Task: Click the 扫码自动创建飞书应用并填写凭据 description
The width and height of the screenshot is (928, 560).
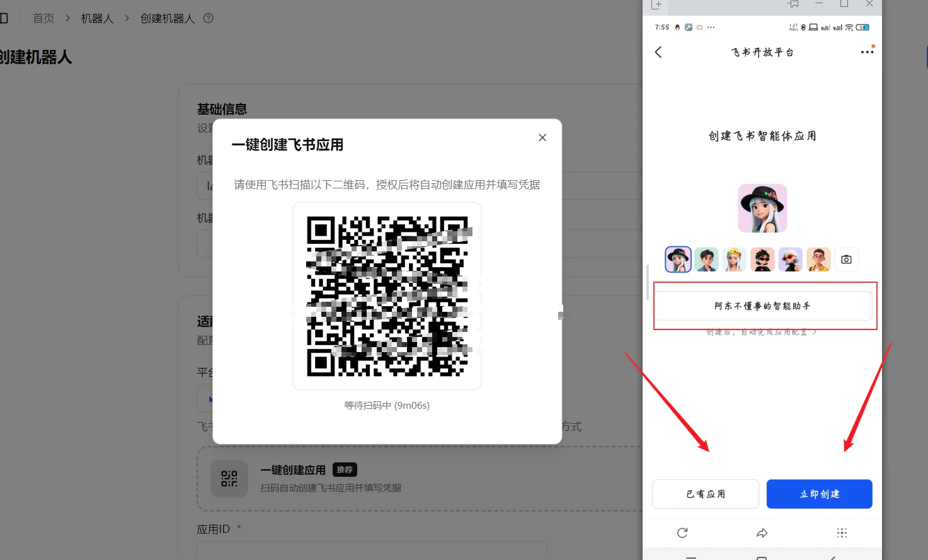Action: tap(331, 488)
